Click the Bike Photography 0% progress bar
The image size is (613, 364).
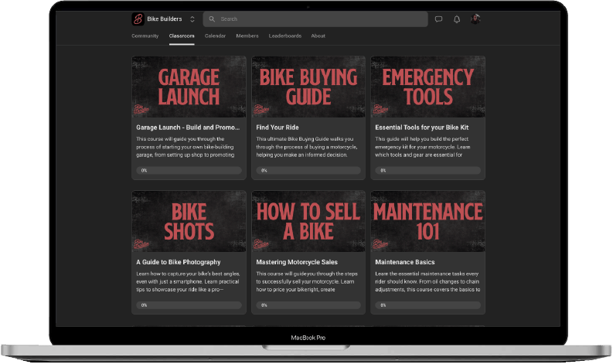tap(189, 305)
